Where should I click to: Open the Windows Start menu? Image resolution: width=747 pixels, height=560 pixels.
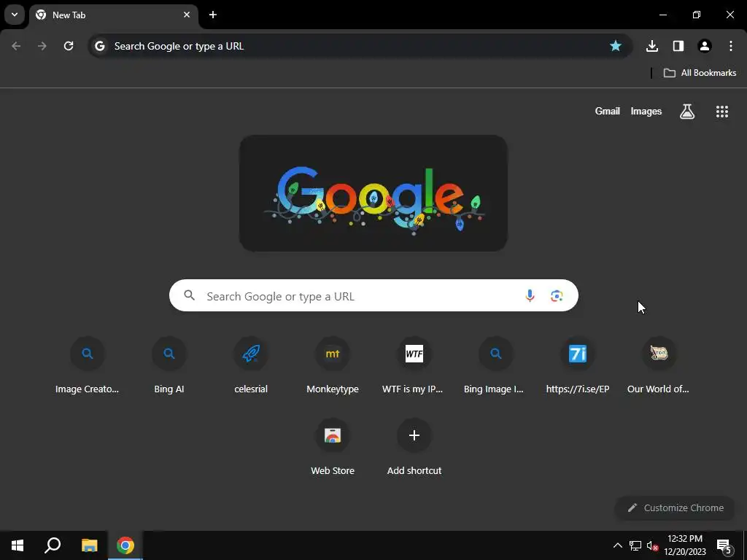click(18, 545)
